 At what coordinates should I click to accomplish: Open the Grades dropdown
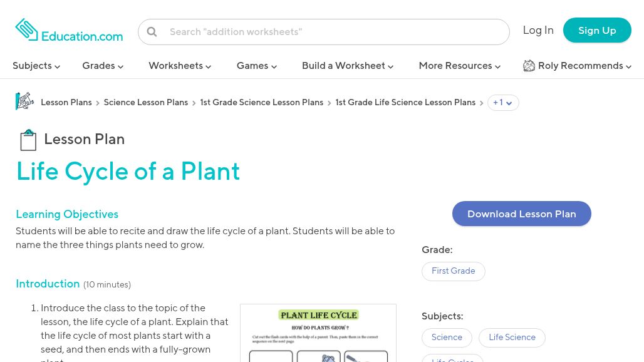click(102, 66)
